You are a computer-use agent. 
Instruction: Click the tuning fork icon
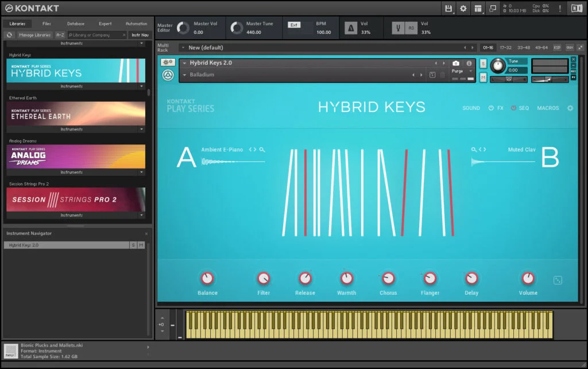(398, 28)
